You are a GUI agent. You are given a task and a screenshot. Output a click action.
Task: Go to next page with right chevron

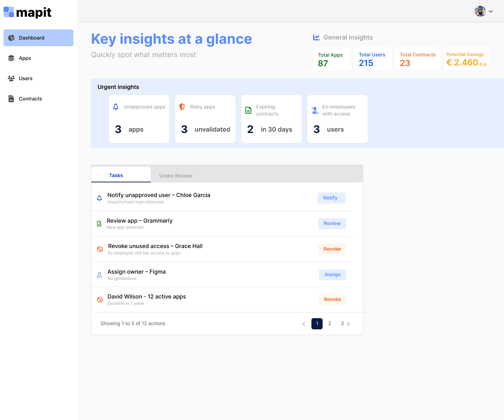click(348, 323)
